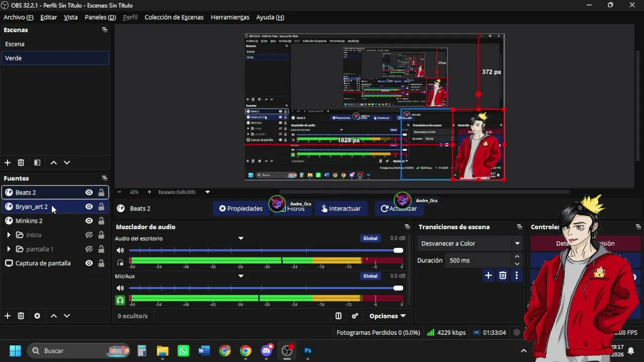Open the Herramientas menu

pos(230,17)
